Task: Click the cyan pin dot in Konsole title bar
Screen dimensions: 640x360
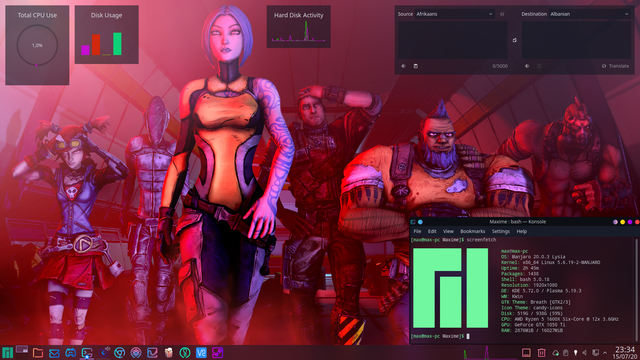Action: point(420,222)
